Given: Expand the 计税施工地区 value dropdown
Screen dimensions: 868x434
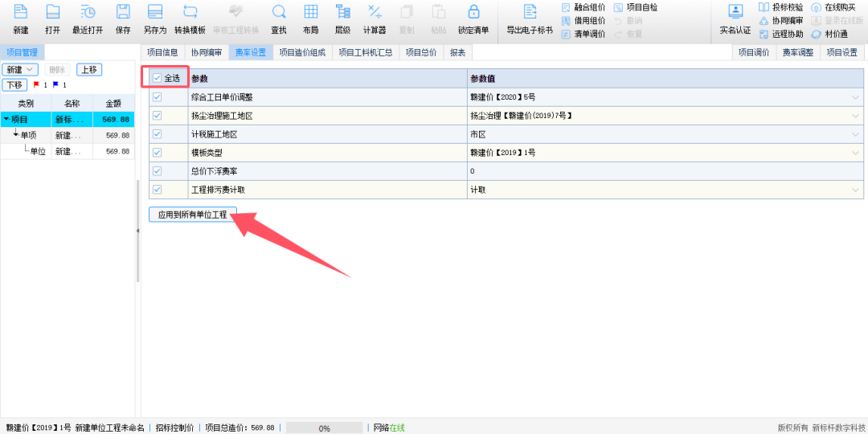Looking at the screenshot, I should coord(856,134).
